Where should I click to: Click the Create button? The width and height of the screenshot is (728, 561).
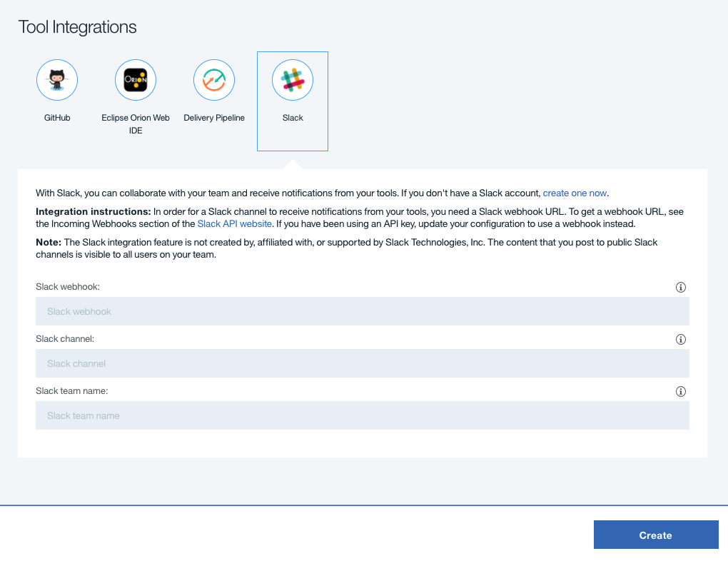pyautogui.click(x=656, y=535)
